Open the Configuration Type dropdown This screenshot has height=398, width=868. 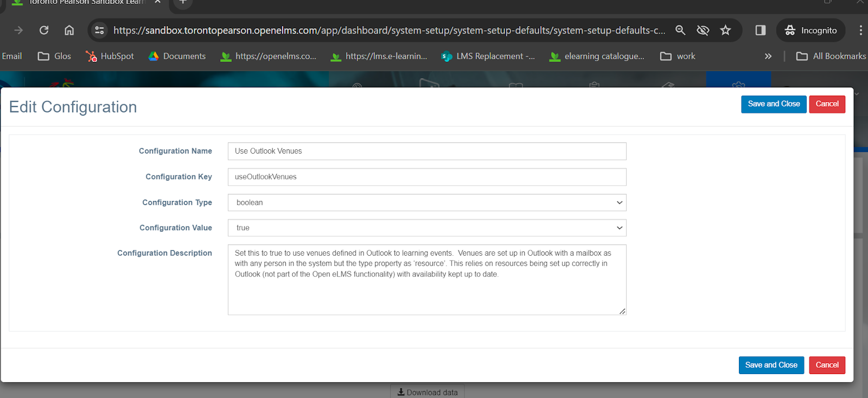pyautogui.click(x=427, y=203)
